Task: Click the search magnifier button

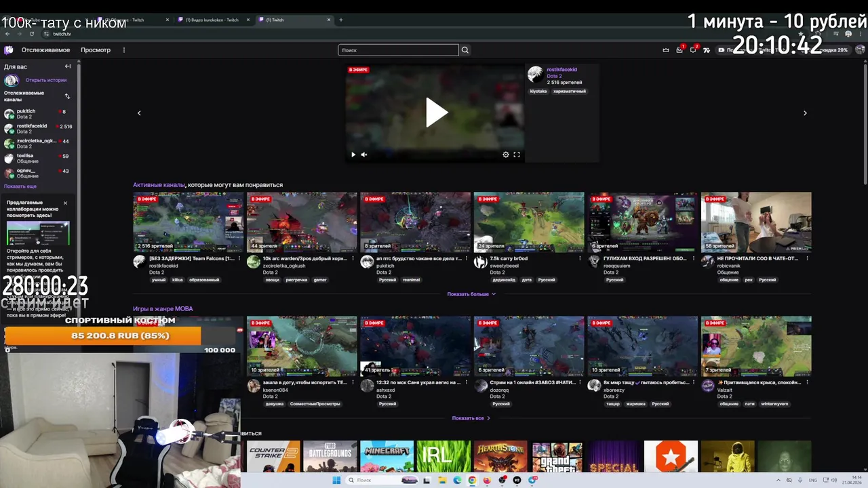Action: (465, 49)
